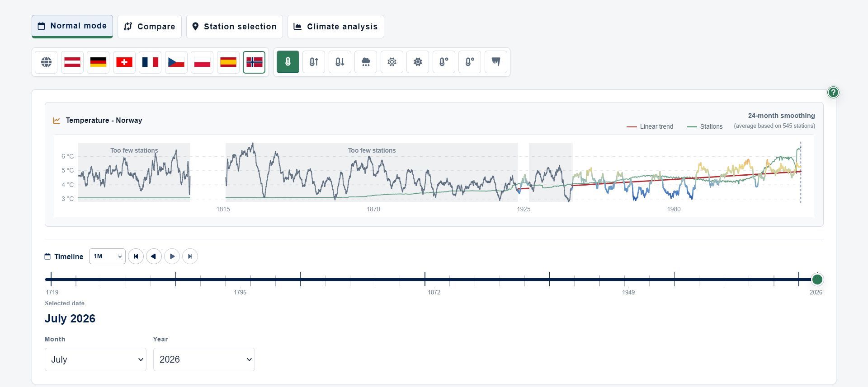This screenshot has width=868, height=387.
Task: Toggle the Switzerland flag country filter
Action: pos(124,62)
